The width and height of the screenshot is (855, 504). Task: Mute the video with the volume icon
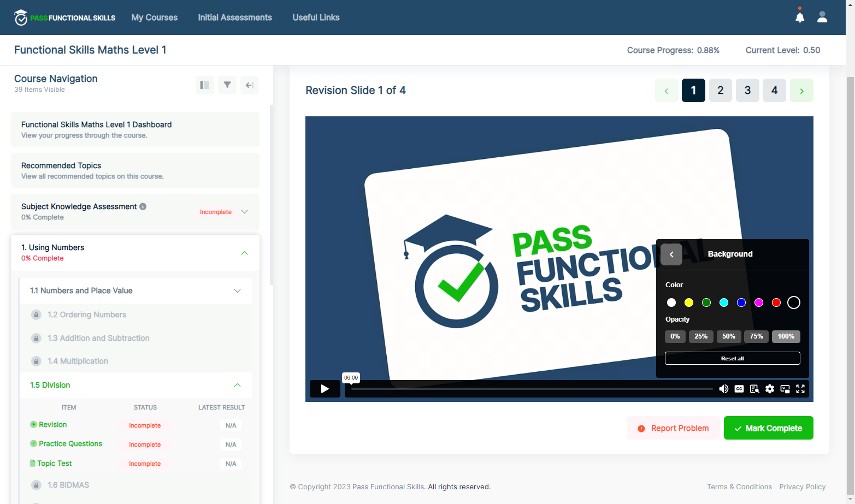coord(724,389)
